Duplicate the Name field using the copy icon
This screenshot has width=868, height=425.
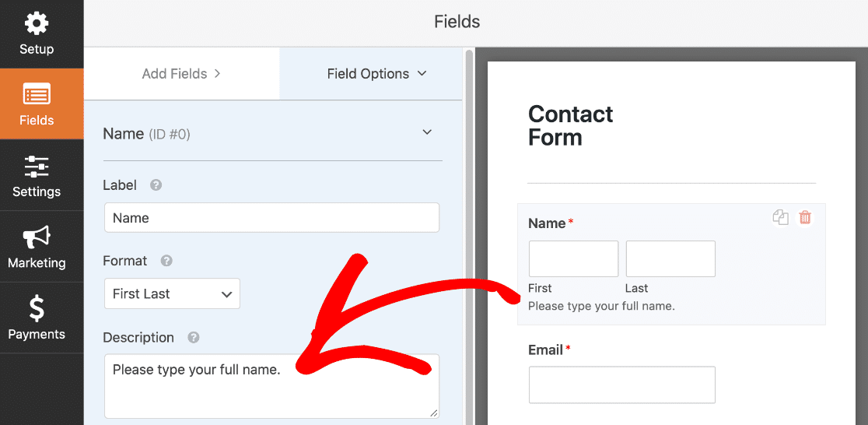click(x=781, y=217)
